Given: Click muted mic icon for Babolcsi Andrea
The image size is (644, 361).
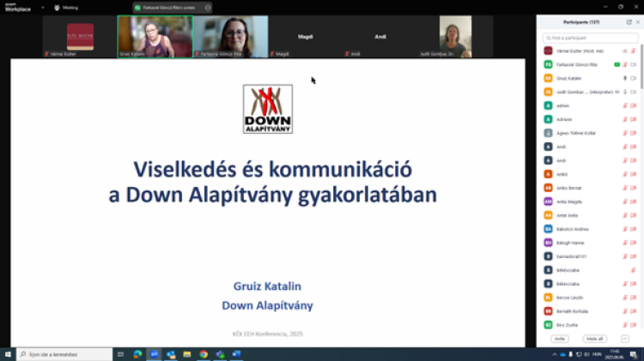Looking at the screenshot, I should (x=625, y=229).
